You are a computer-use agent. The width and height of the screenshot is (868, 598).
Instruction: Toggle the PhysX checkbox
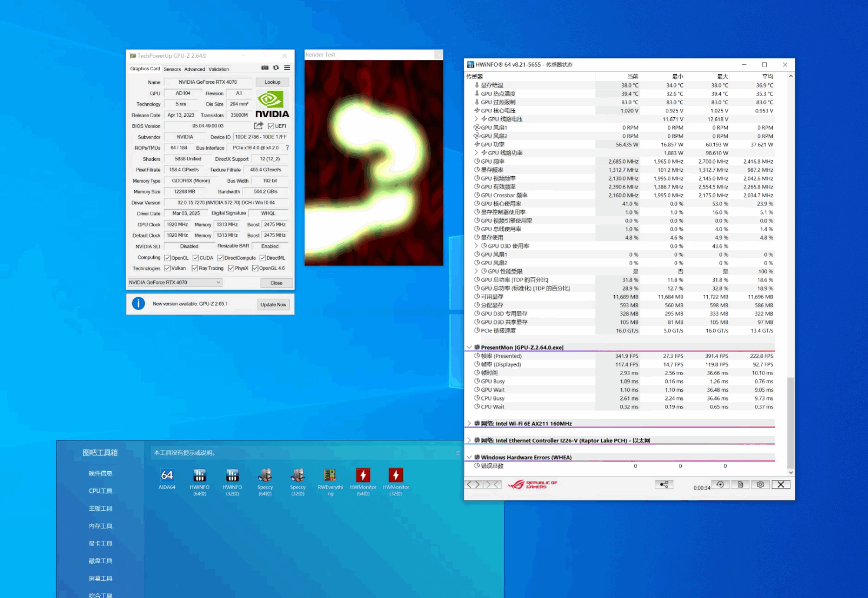231,268
